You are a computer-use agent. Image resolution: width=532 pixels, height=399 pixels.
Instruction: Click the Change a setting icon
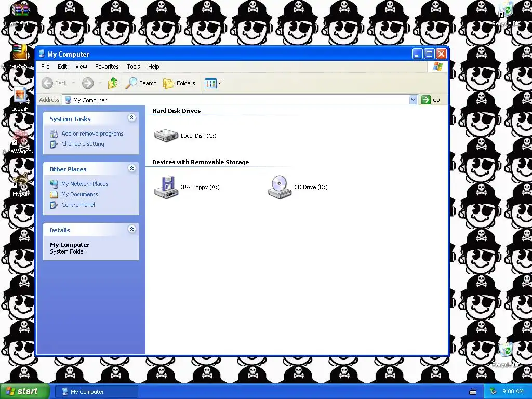click(x=54, y=144)
